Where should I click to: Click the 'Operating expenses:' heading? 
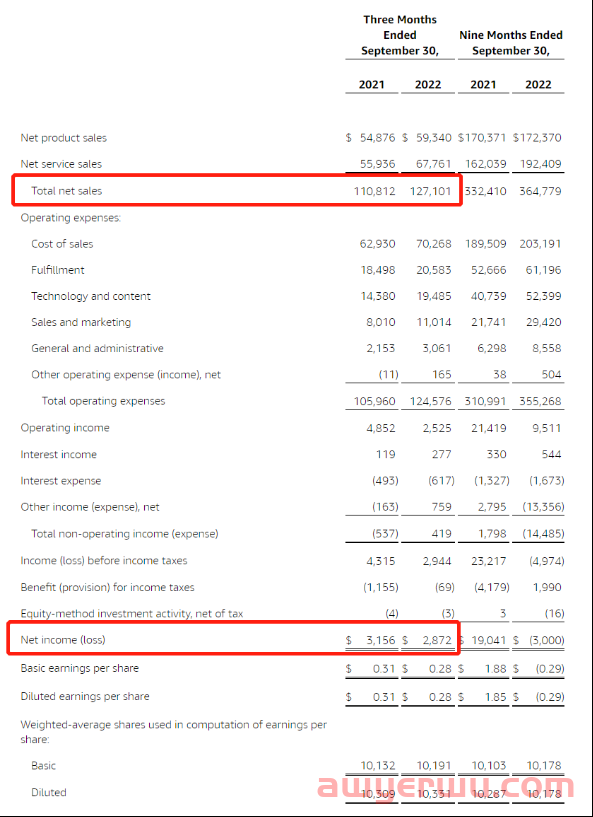(x=70, y=218)
